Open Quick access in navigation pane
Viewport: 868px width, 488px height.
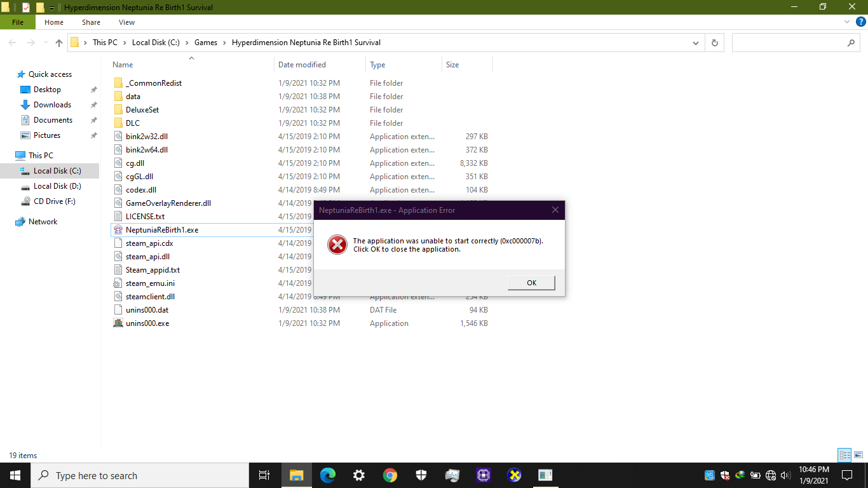[x=50, y=74]
